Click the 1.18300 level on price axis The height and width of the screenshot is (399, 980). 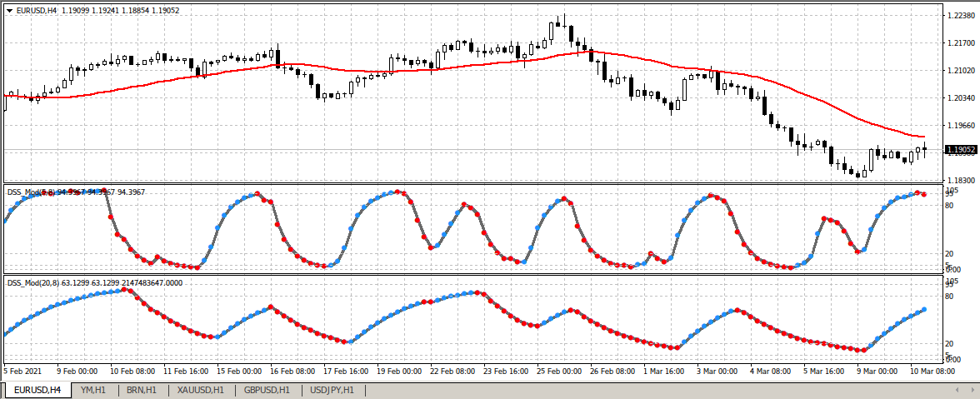[x=960, y=180]
